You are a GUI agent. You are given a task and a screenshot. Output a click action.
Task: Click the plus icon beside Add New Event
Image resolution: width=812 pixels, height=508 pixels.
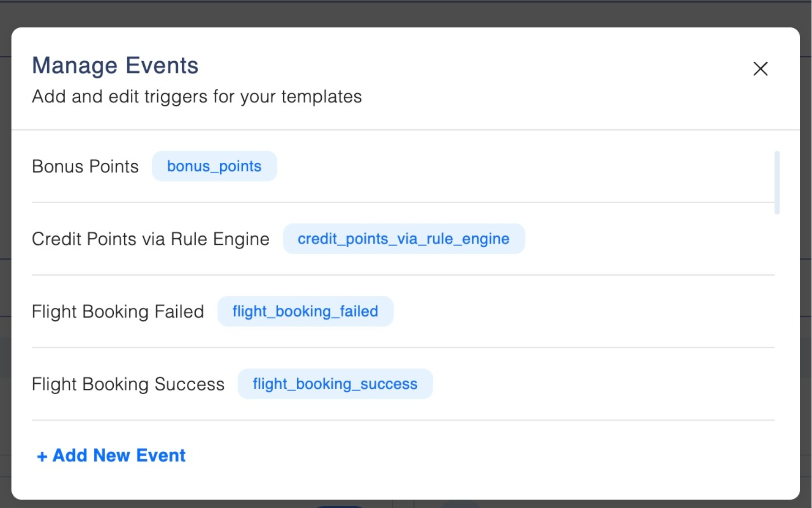pos(42,456)
